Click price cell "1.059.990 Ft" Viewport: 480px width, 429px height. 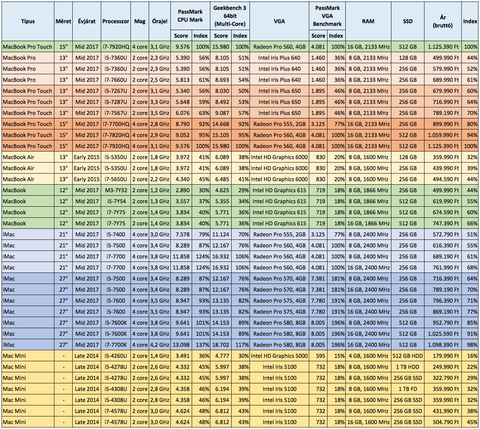(x=443, y=135)
